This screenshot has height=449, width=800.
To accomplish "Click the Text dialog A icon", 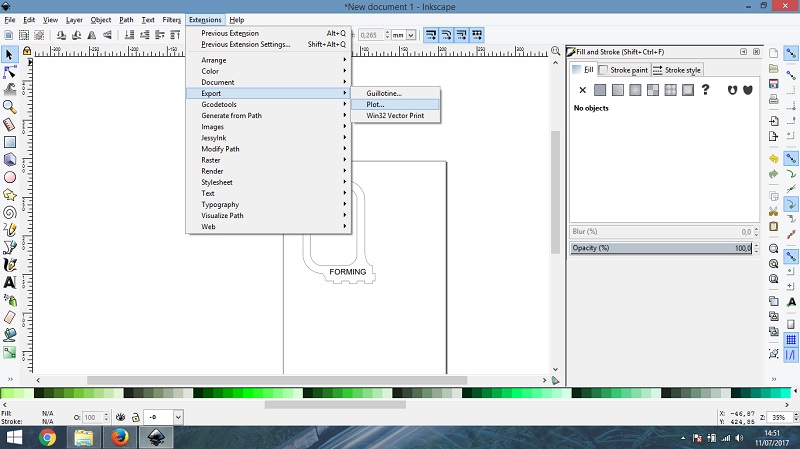I will 791,302.
